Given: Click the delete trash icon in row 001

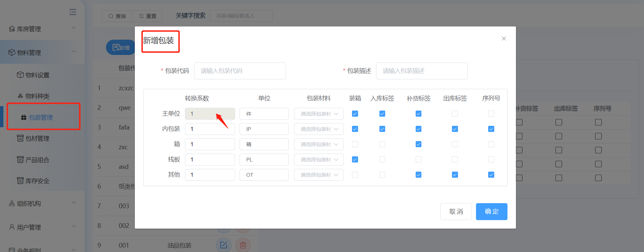Looking at the screenshot, I should [243, 245].
